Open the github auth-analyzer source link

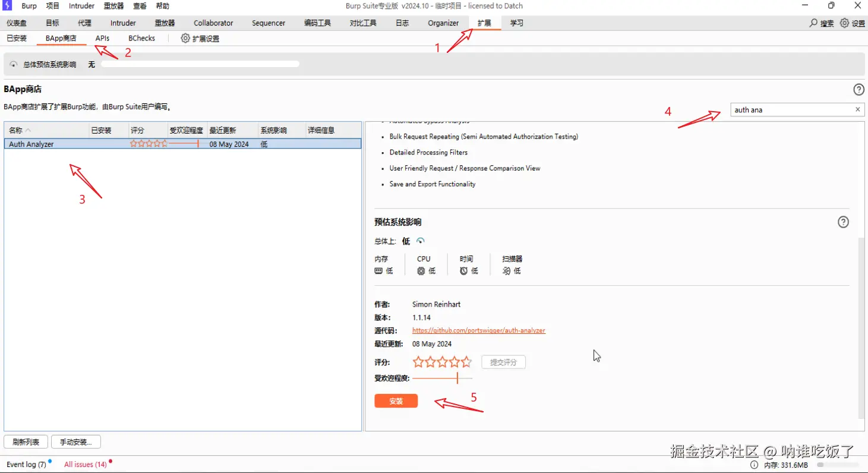click(x=479, y=330)
